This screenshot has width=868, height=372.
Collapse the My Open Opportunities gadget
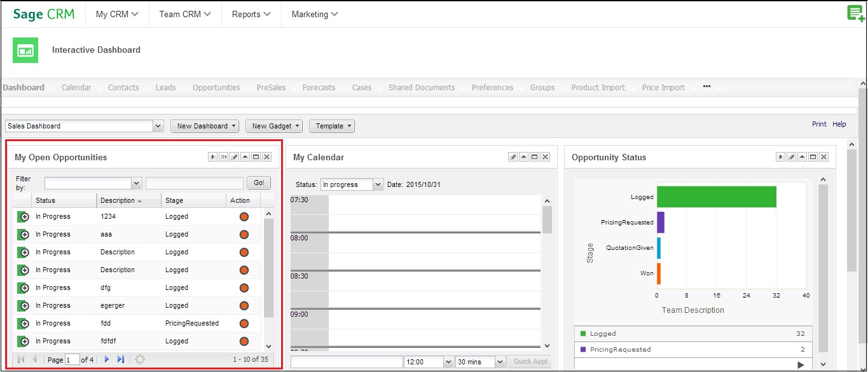pyautogui.click(x=245, y=157)
